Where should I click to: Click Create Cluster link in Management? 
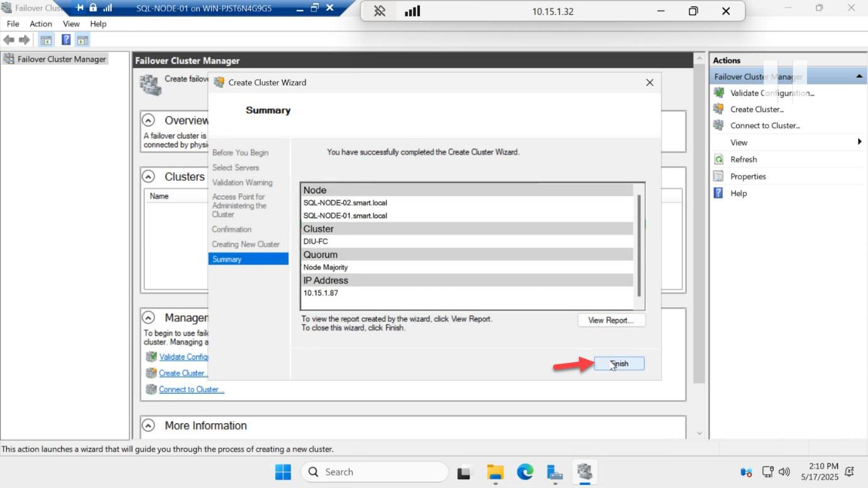click(183, 373)
